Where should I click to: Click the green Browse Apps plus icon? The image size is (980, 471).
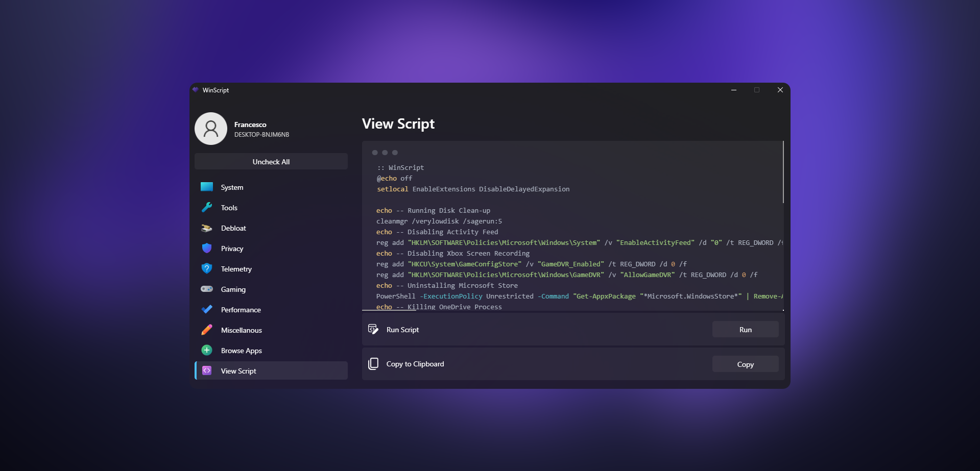click(x=206, y=350)
